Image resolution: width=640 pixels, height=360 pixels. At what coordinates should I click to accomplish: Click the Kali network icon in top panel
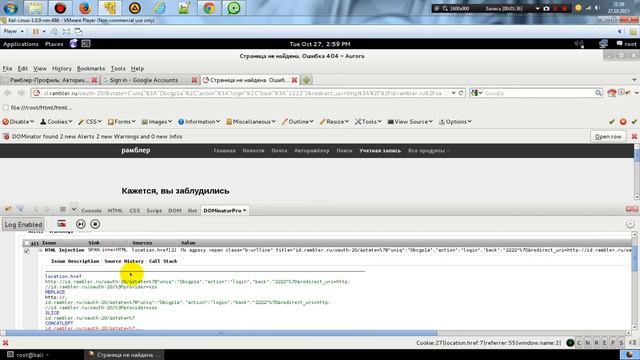coord(603,44)
